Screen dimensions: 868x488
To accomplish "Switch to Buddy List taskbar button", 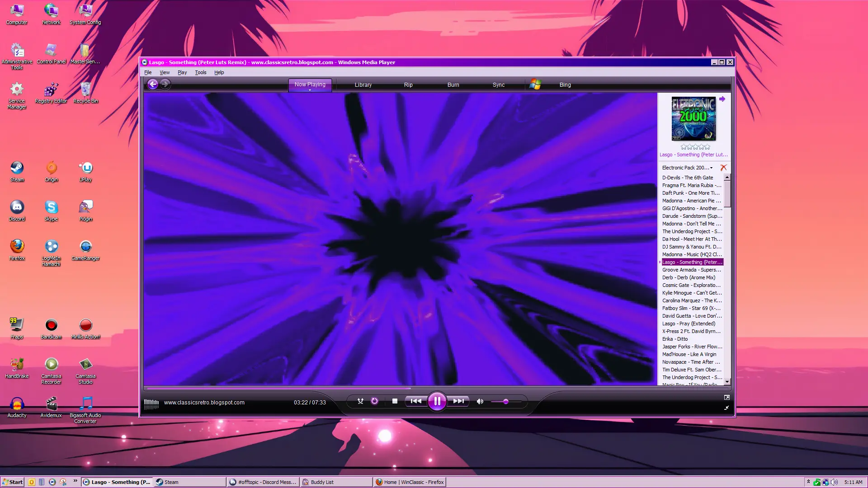I will click(336, 482).
